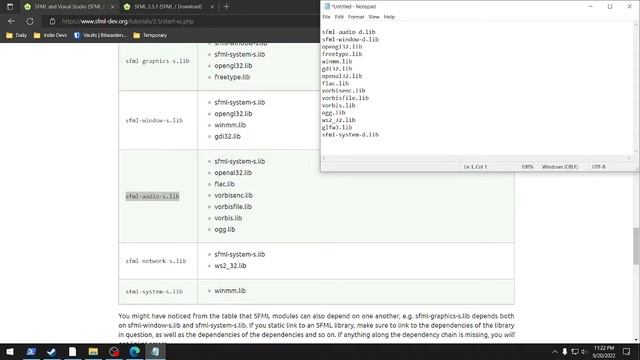
Task: Open the Vaults Bitwarden bookmark
Action: [100, 36]
